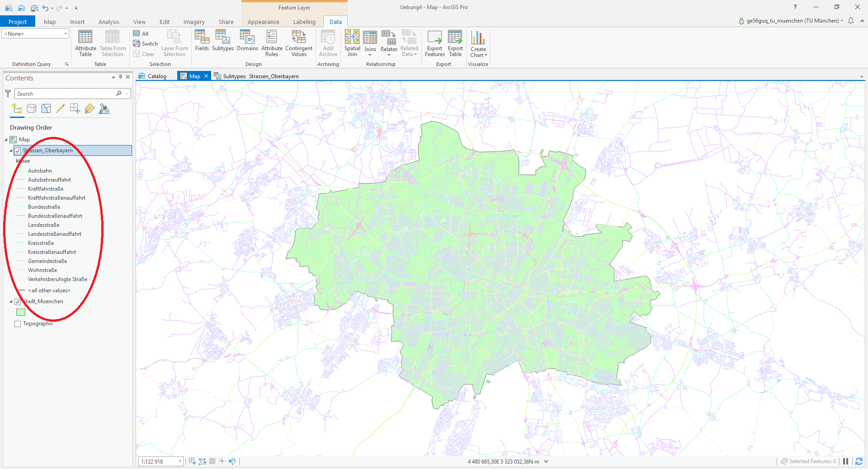Toggle Strassen_Oberbayern layer visibility
The image size is (868, 469).
click(18, 150)
